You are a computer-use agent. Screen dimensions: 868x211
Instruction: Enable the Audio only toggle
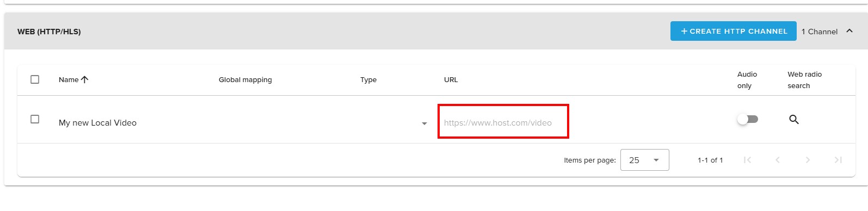[748, 119]
